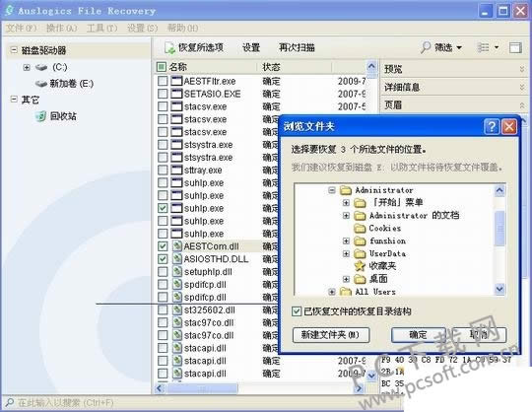Screen dimensions: 532x412
Task: Click the 取消 button in dialog
Action: pos(479,335)
